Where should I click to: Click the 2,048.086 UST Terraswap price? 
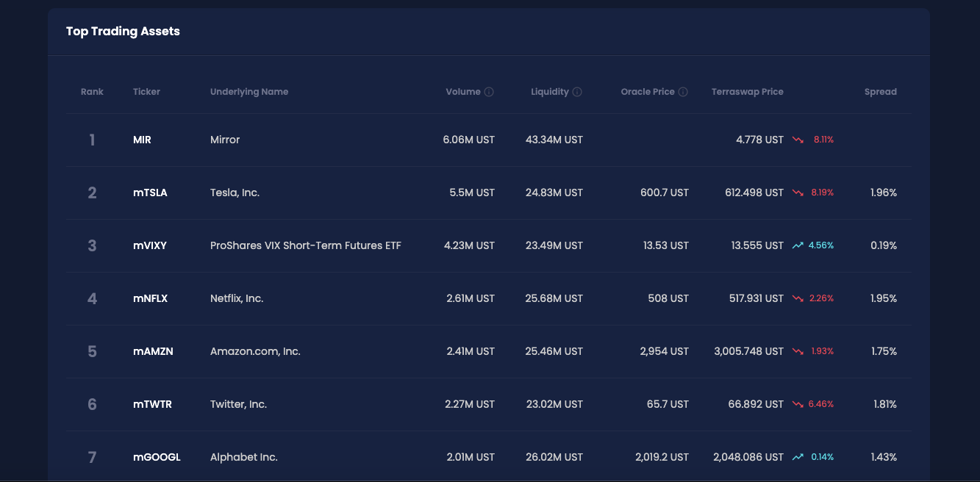click(x=748, y=457)
